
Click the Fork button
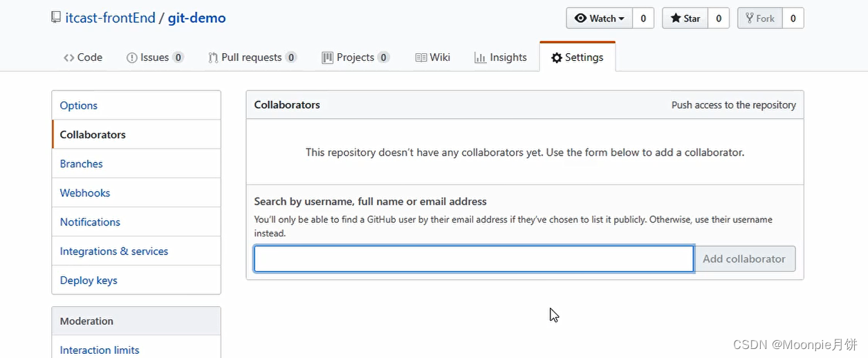coord(760,19)
